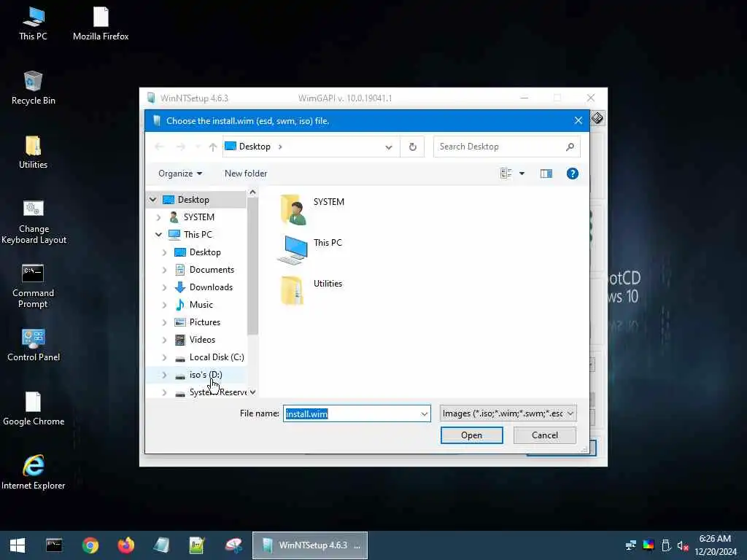Expand the iso's (D:) drive node
This screenshot has width=747, height=560.
[164, 376]
